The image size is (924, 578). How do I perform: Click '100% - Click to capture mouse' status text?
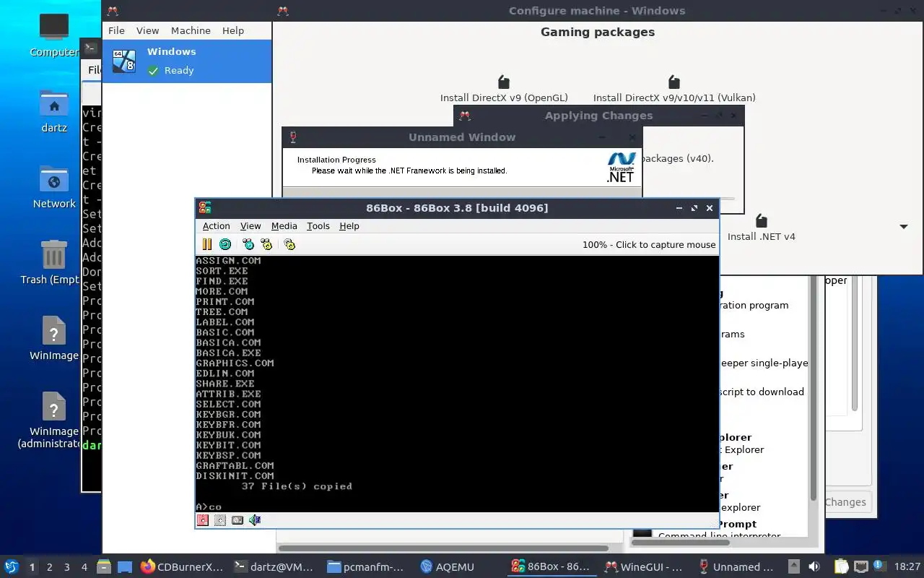[649, 244]
